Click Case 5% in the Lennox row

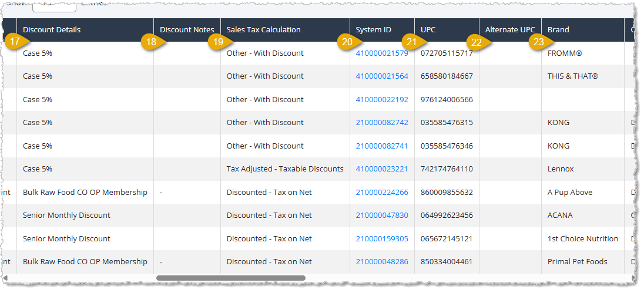[x=85, y=169]
